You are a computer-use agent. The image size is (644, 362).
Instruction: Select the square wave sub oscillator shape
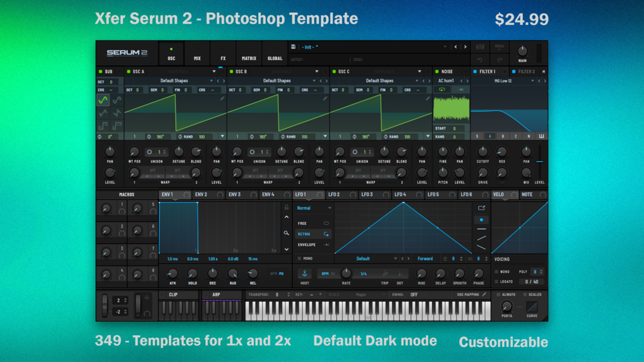point(103,126)
